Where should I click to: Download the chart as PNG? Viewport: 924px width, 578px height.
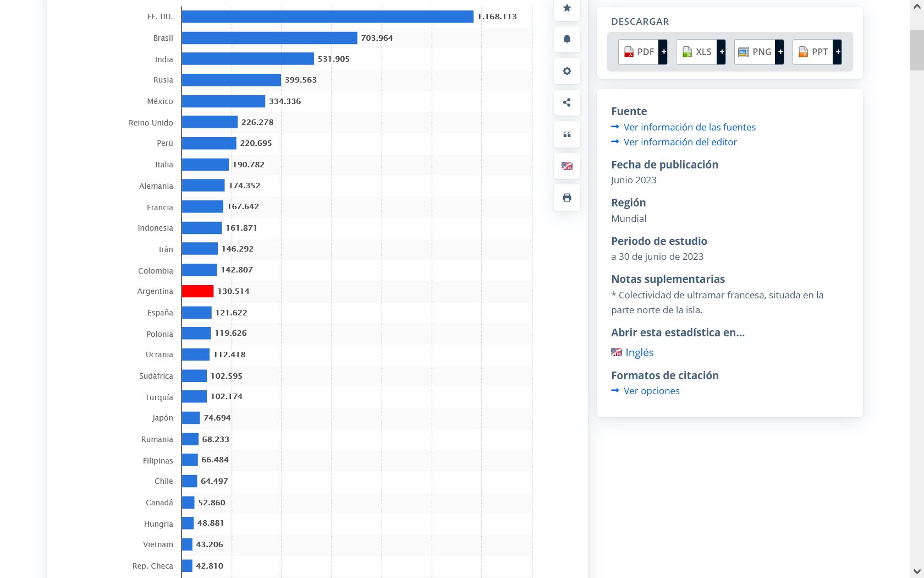click(755, 52)
